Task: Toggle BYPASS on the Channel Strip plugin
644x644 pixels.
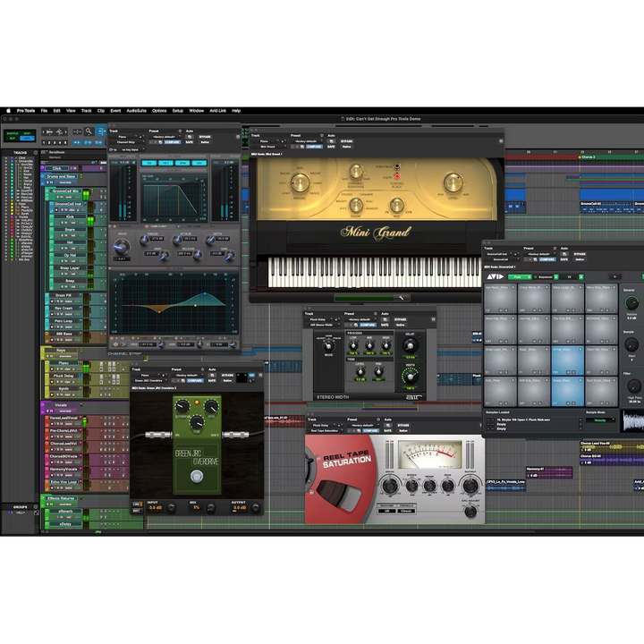Action: (204, 135)
